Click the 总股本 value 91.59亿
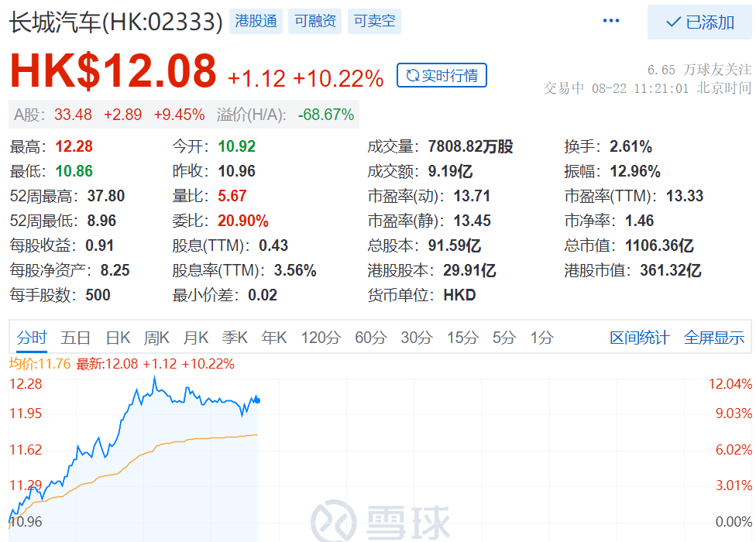 click(x=454, y=245)
